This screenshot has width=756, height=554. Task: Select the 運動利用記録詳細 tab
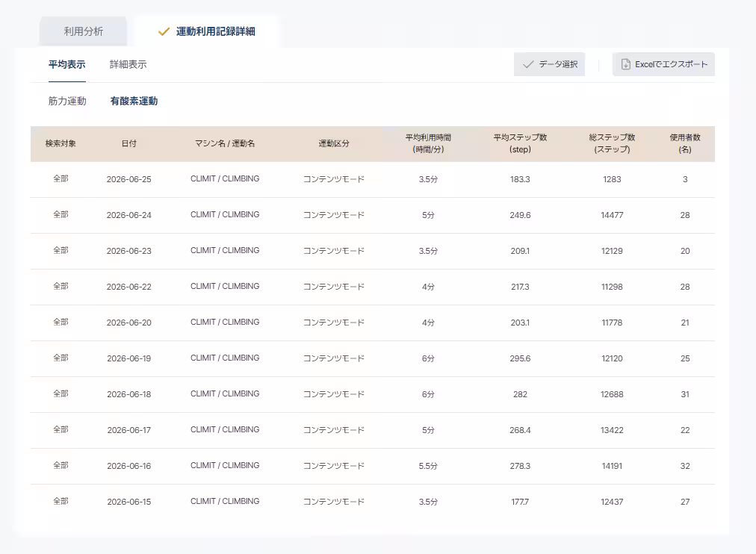(x=206, y=31)
